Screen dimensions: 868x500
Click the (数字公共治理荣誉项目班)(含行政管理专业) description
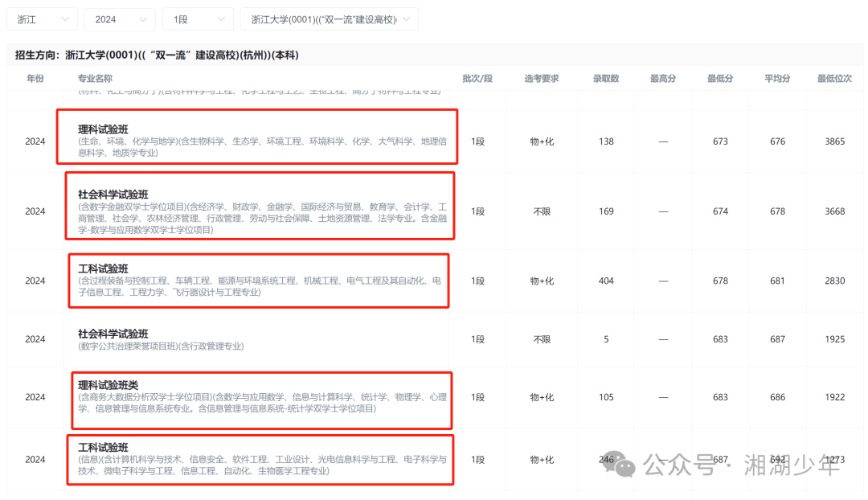pos(161,346)
